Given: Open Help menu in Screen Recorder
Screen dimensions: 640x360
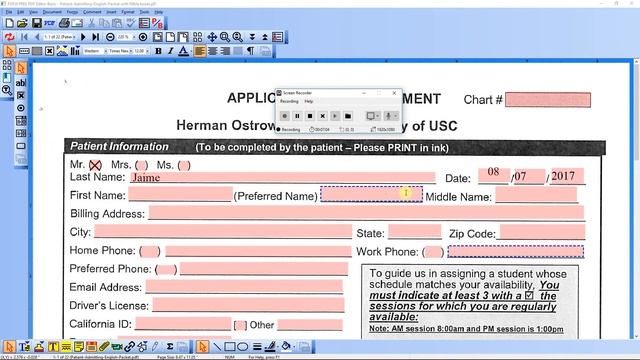Looking at the screenshot, I should 309,101.
